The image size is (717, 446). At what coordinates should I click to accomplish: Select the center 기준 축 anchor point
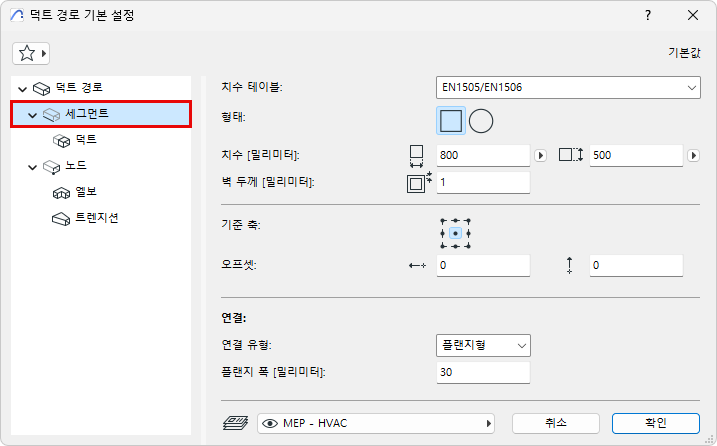click(455, 233)
